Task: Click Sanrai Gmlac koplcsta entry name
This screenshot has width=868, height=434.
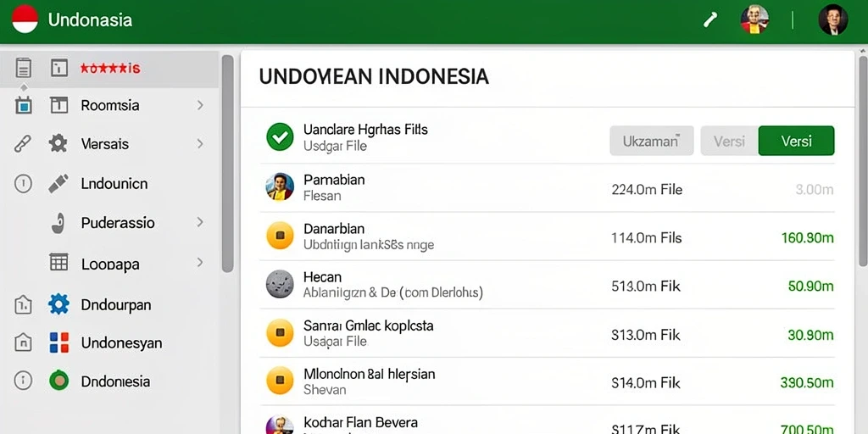Action: (x=369, y=325)
